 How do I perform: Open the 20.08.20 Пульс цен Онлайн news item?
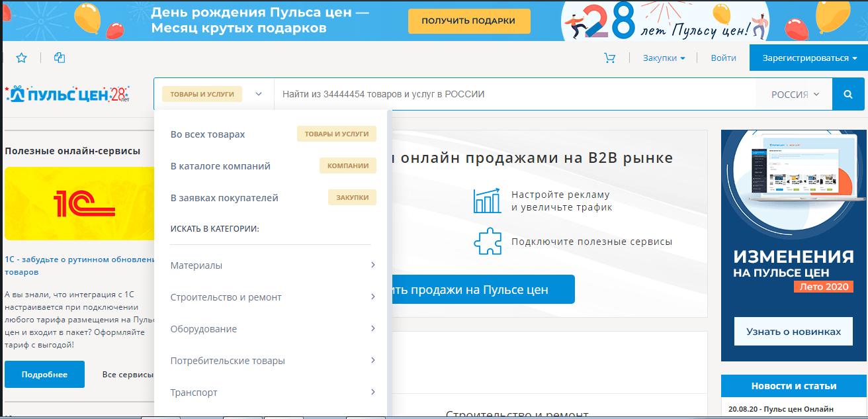781,409
